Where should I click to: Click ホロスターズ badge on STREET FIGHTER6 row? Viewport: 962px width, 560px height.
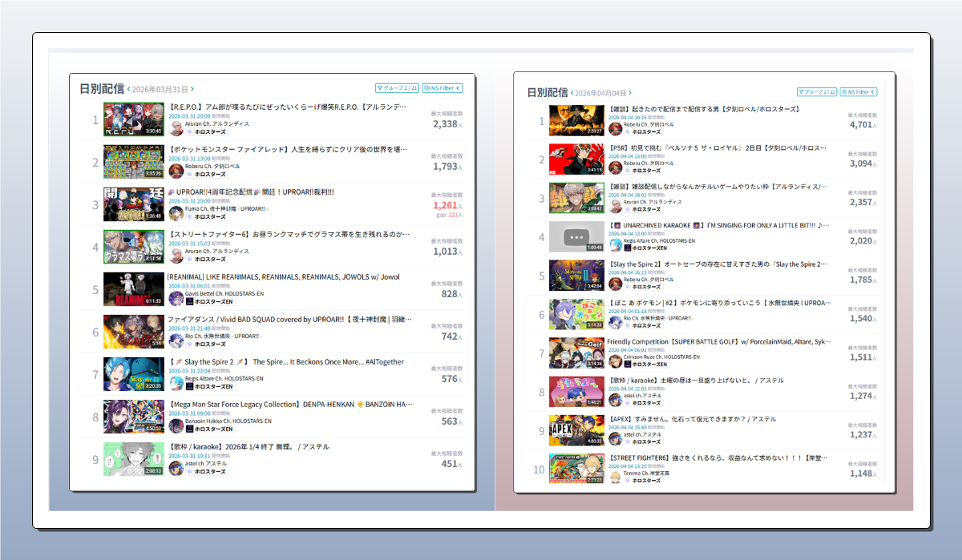645,481
